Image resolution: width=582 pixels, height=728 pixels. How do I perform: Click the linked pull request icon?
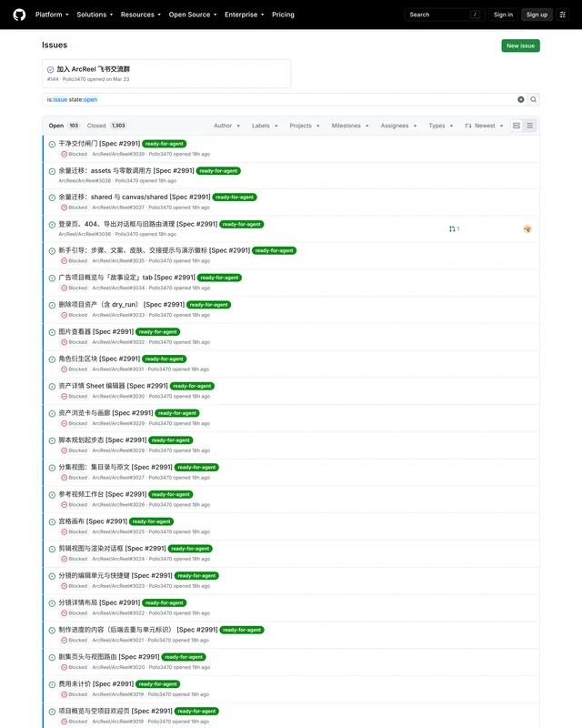point(452,229)
